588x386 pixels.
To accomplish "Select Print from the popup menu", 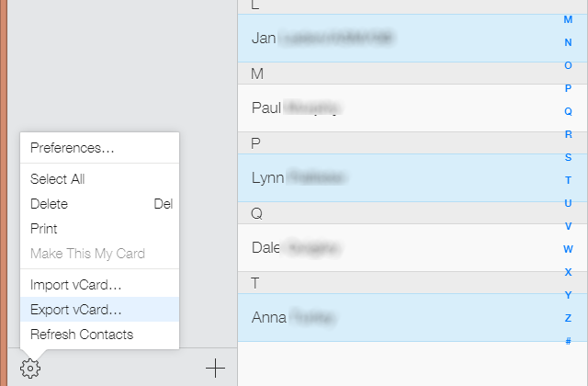I will (x=44, y=229).
